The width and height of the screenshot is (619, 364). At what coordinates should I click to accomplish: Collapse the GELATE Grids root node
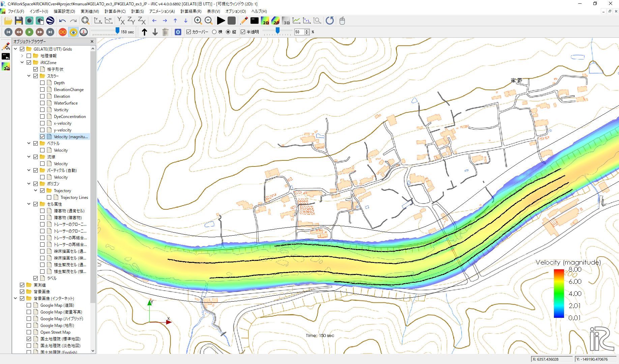pyautogui.click(x=16, y=49)
